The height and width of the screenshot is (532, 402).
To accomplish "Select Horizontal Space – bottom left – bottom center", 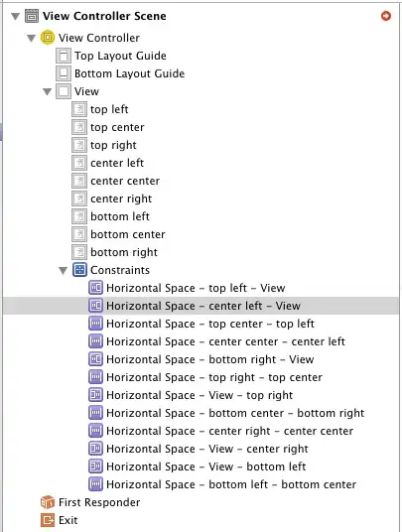I will [x=222, y=484].
